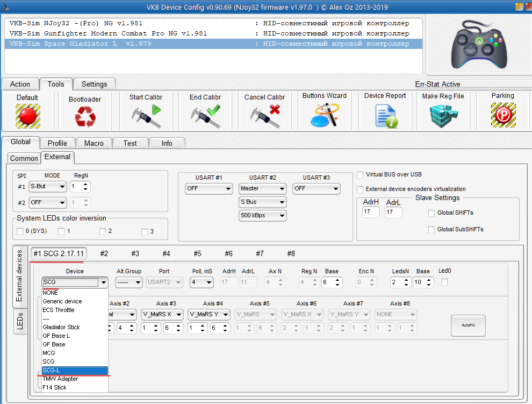Open the Device Report icon
The image size is (532, 404).
pos(386,116)
